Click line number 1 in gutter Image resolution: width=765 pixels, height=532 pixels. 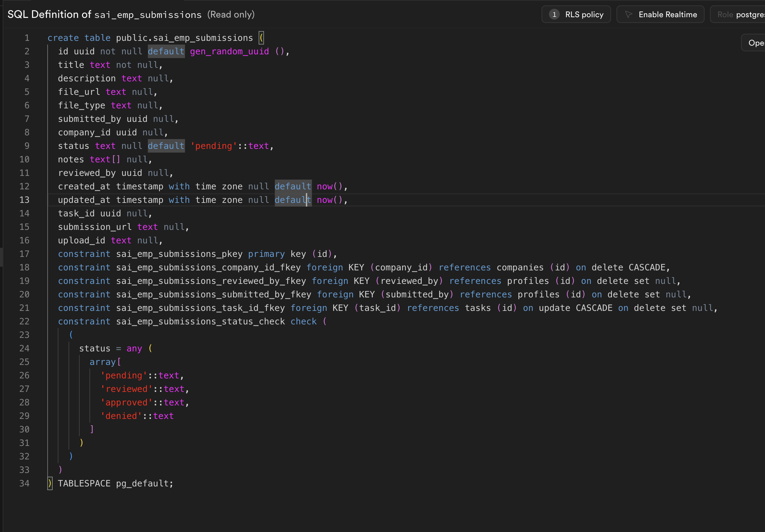[x=27, y=38]
